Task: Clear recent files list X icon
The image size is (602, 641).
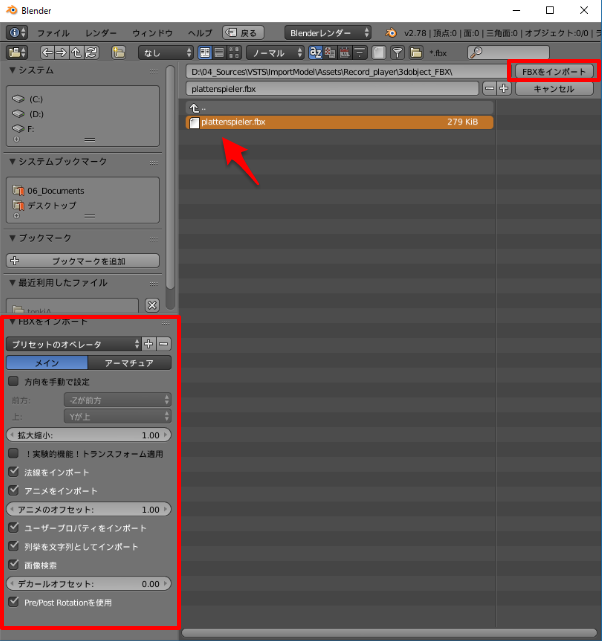Action: [x=152, y=305]
